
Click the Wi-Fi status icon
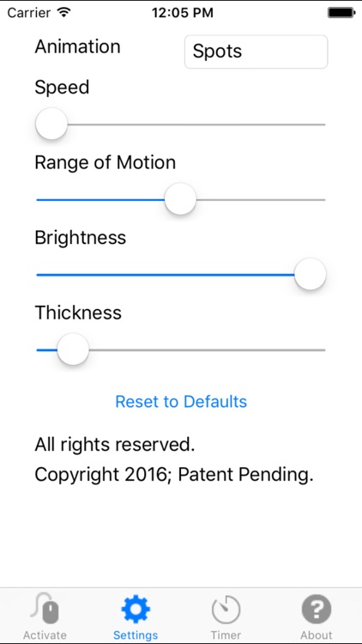[64, 13]
